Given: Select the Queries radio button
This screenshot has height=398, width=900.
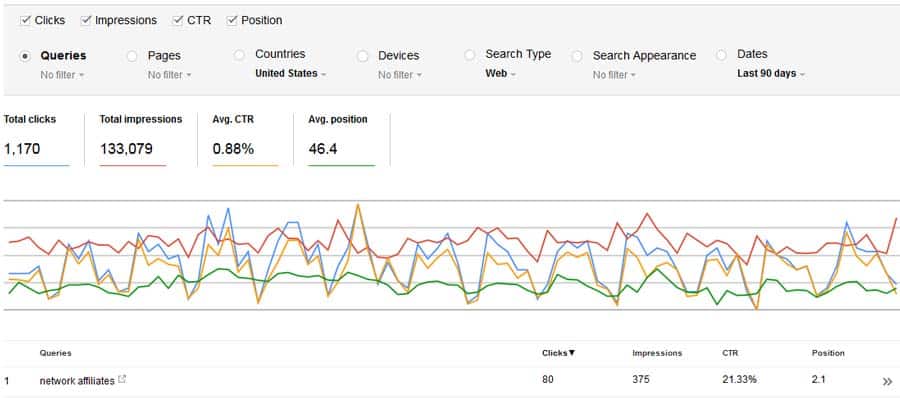Looking at the screenshot, I should pos(25,56).
